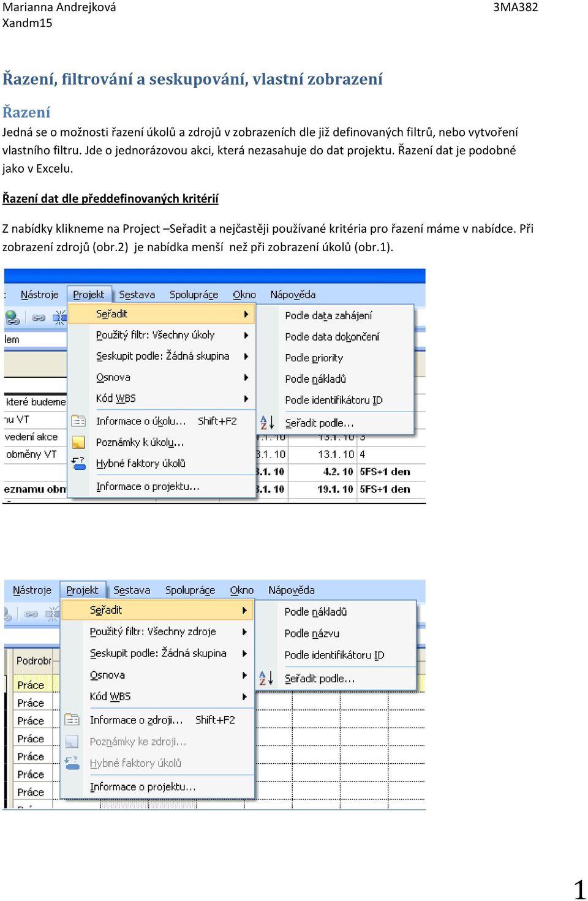Select 'Hybné faktory úkolů' in first menu
This screenshot has width=588, height=901.
pyautogui.click(x=140, y=463)
